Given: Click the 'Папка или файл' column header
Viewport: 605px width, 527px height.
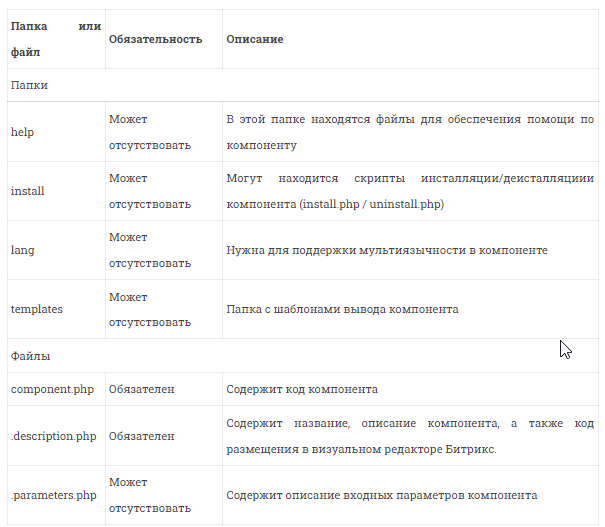Looking at the screenshot, I should 56,39.
